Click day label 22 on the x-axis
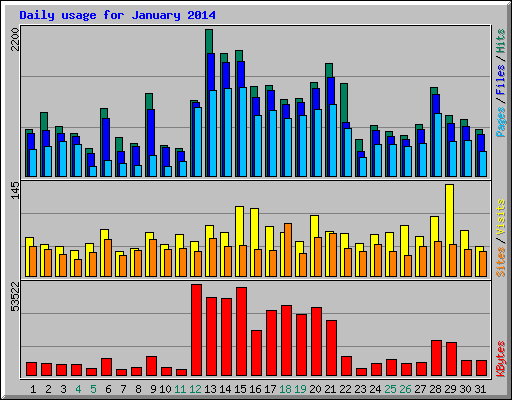512x400 pixels. tap(345, 389)
